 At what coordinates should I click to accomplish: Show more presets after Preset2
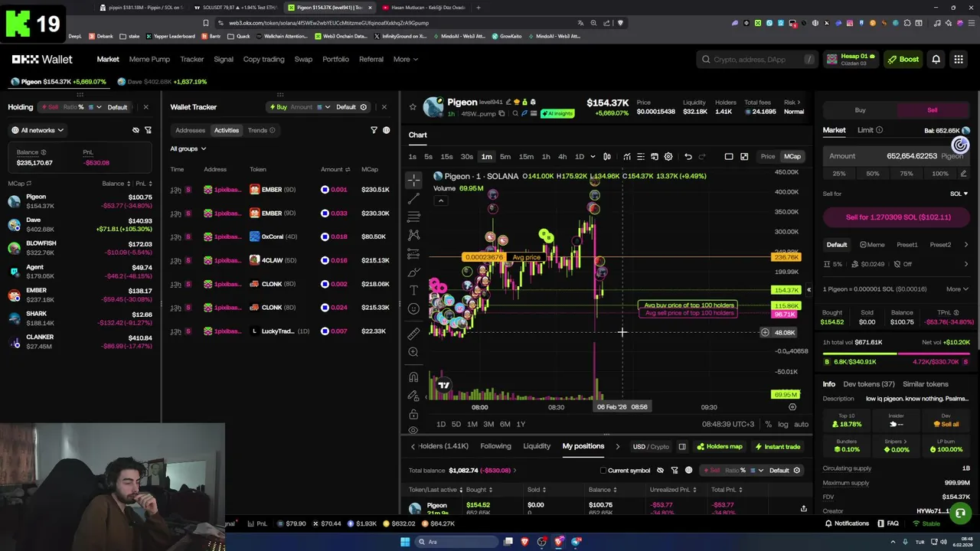(x=965, y=244)
